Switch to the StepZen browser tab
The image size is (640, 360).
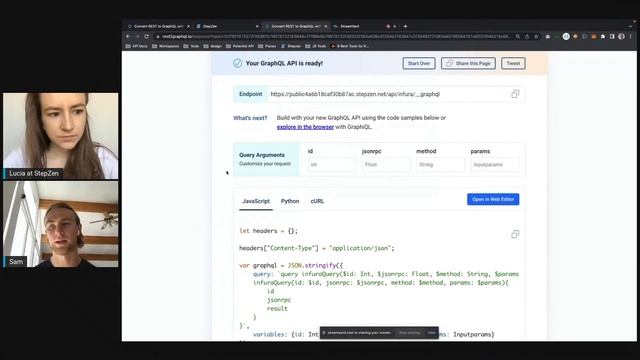[x=227, y=26]
